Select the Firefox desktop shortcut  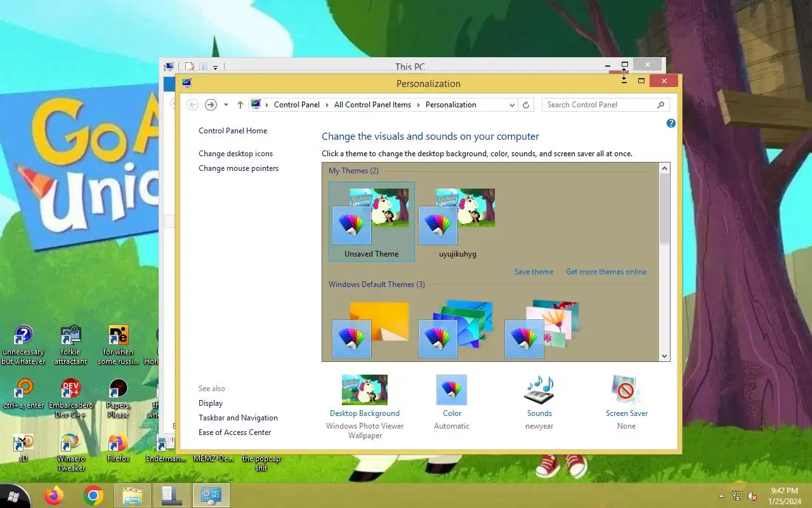click(x=118, y=448)
